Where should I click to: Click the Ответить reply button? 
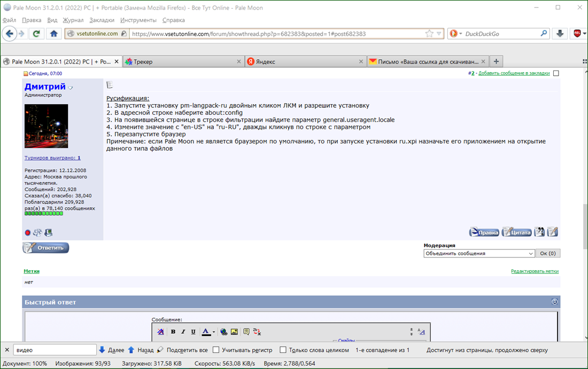[46, 248]
